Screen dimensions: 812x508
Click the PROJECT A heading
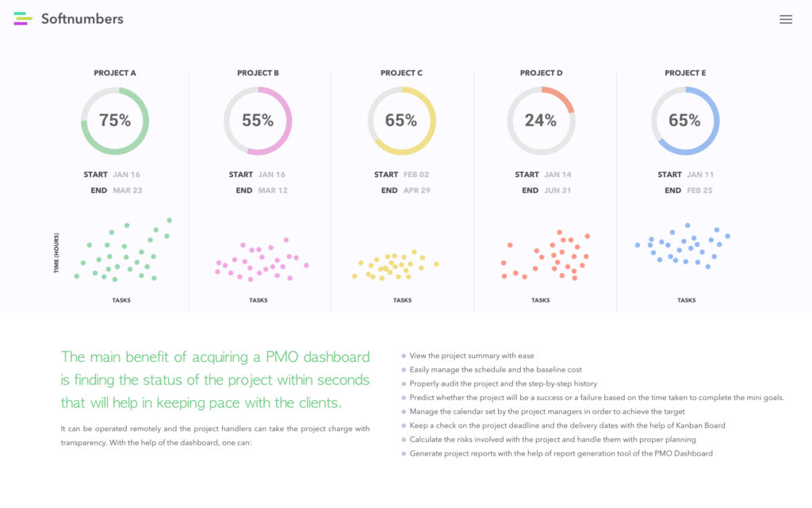point(115,73)
